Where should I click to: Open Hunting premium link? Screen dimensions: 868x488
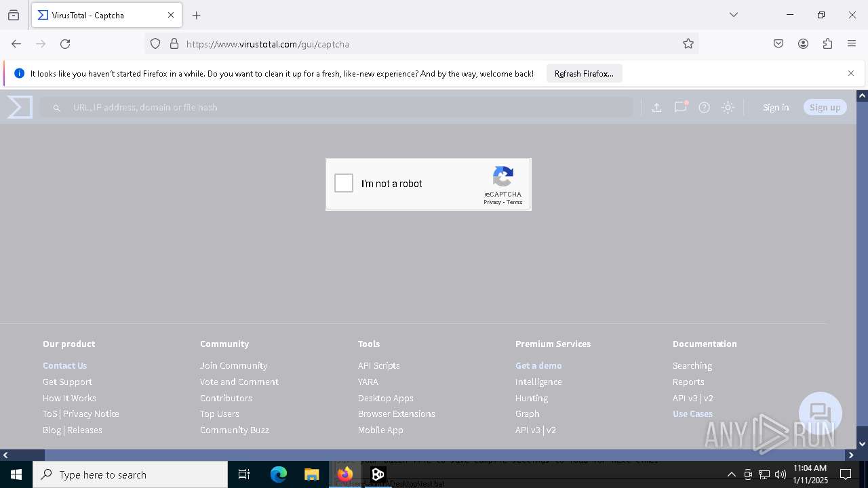click(531, 398)
